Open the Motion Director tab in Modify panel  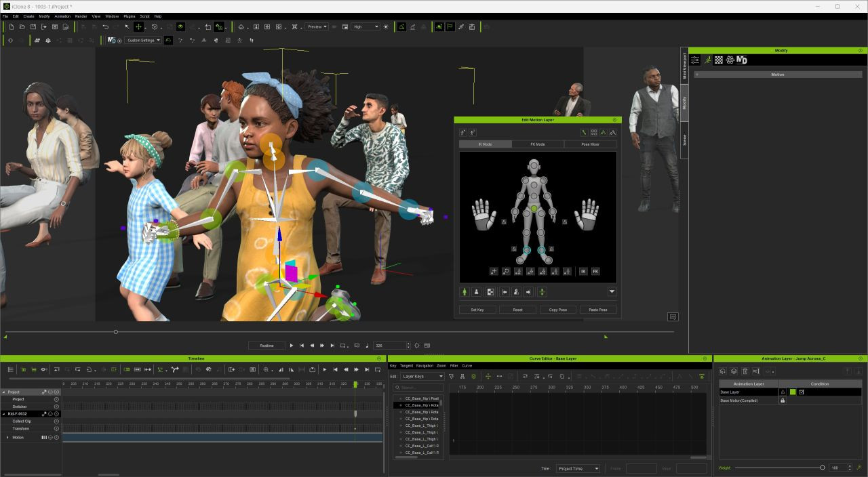[742, 60]
